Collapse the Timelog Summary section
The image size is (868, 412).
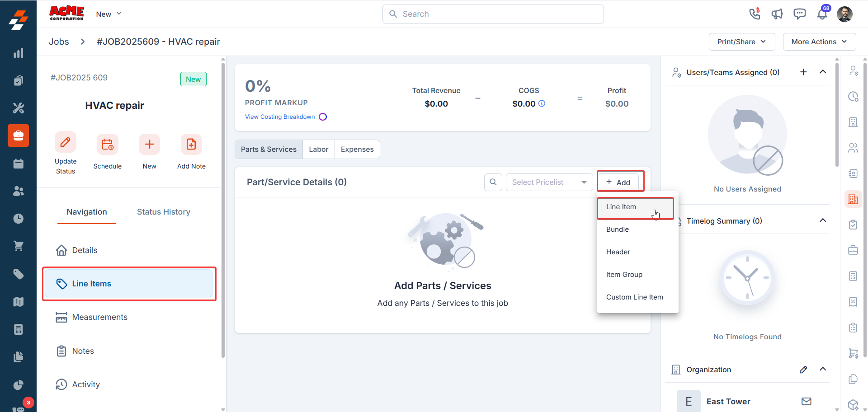point(823,220)
